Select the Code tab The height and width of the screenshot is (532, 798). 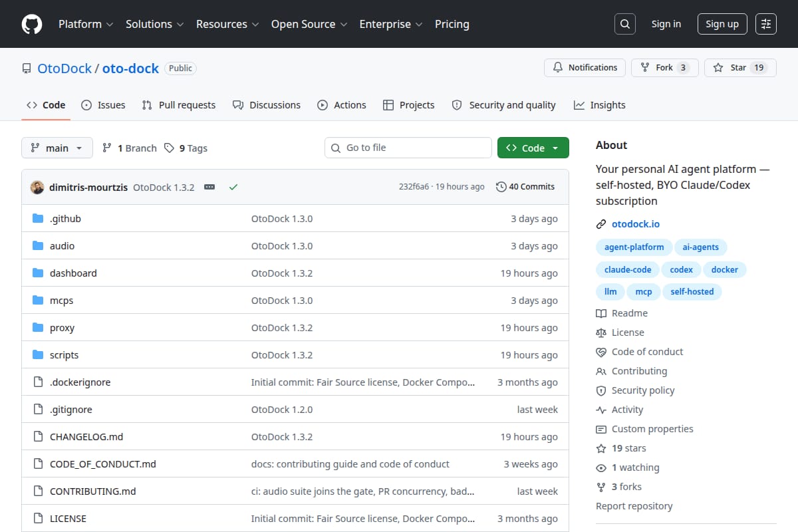pyautogui.click(x=46, y=105)
